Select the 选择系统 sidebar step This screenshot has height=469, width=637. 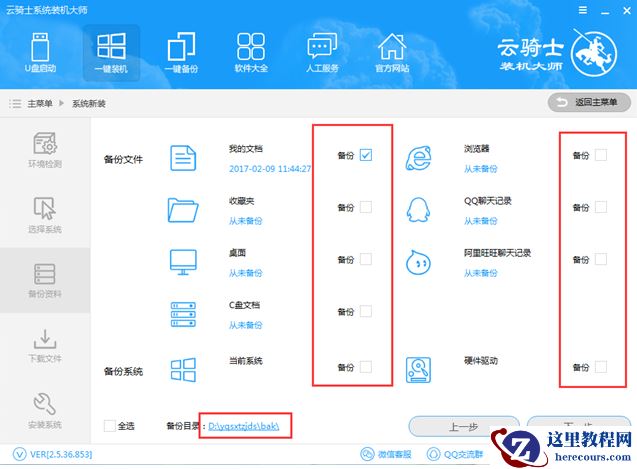[x=45, y=215]
